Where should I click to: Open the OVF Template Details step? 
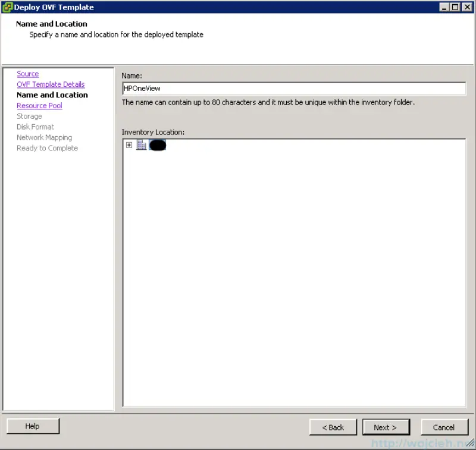coord(51,84)
